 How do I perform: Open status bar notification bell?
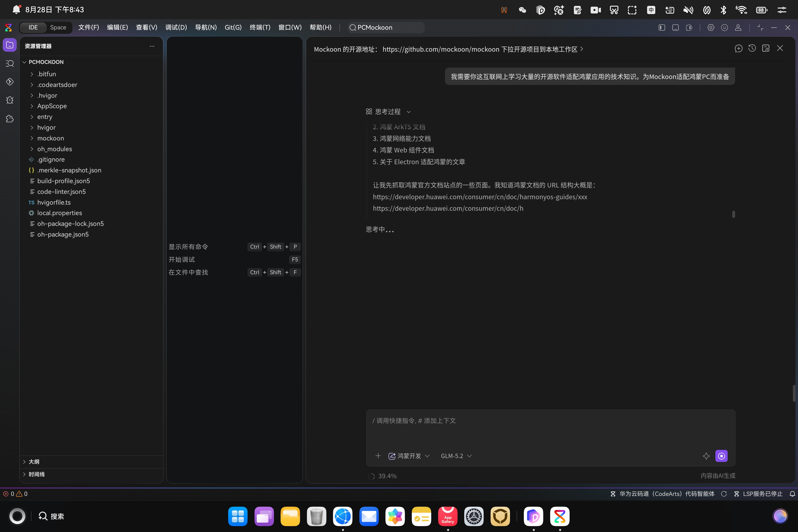click(x=792, y=494)
